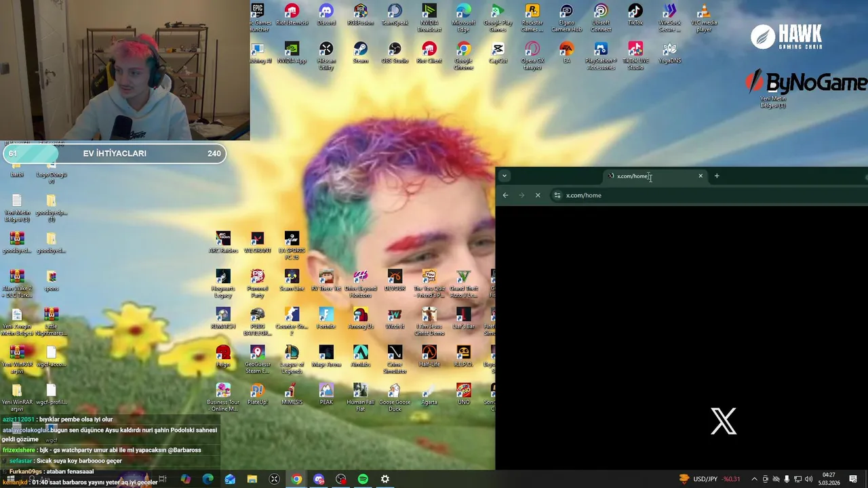This screenshot has width=868, height=488.
Task: Open EA app desktop icon
Action: [x=567, y=53]
